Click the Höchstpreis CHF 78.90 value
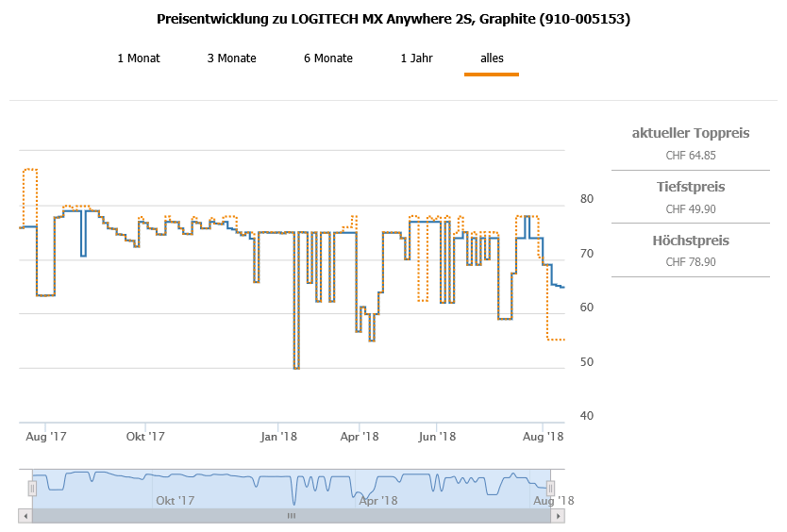Image resolution: width=787 pixels, height=532 pixels. coord(690,262)
